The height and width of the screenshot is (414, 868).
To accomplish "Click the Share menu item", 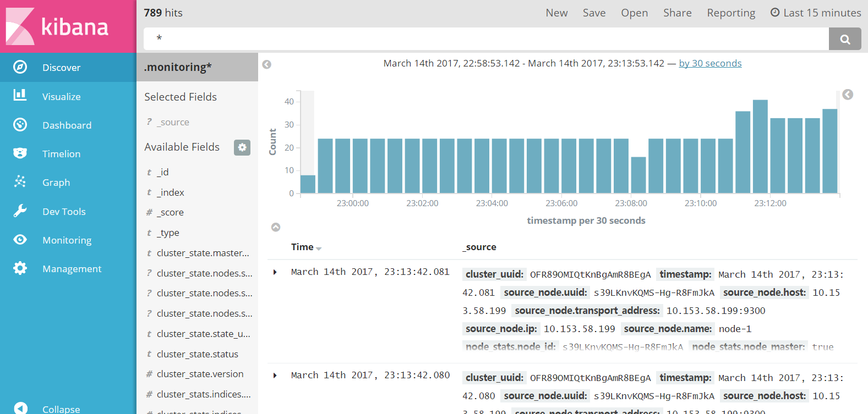I will tap(677, 13).
